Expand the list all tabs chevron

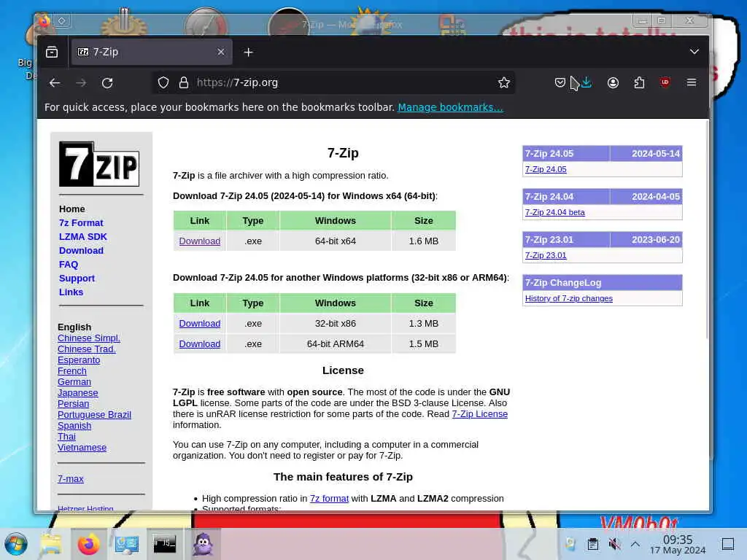click(x=694, y=52)
